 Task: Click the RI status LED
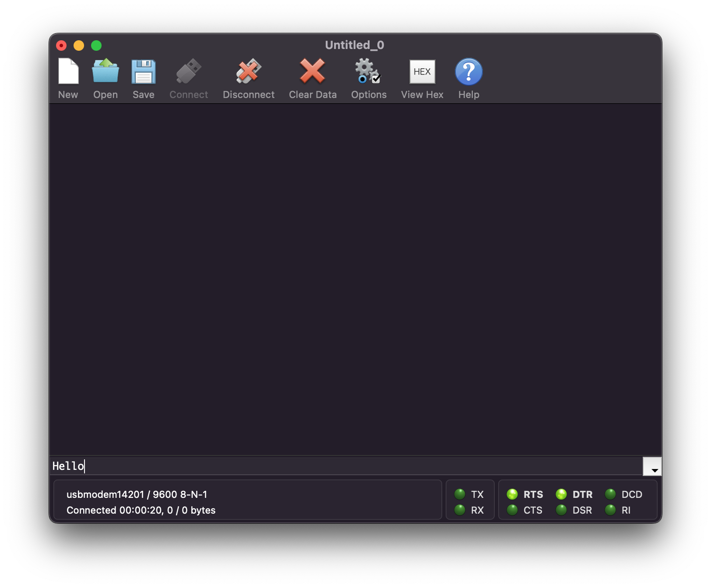tap(610, 510)
